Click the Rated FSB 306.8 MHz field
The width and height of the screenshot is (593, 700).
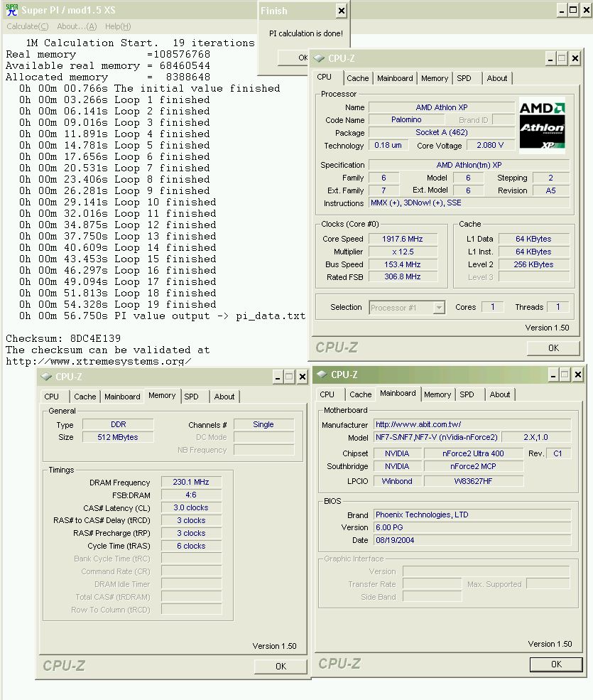[403, 276]
